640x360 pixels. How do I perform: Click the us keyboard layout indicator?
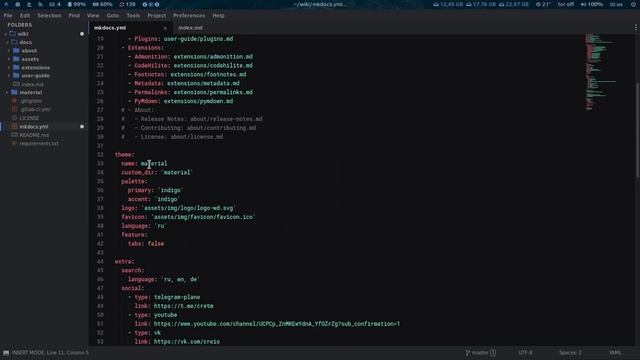616,4
